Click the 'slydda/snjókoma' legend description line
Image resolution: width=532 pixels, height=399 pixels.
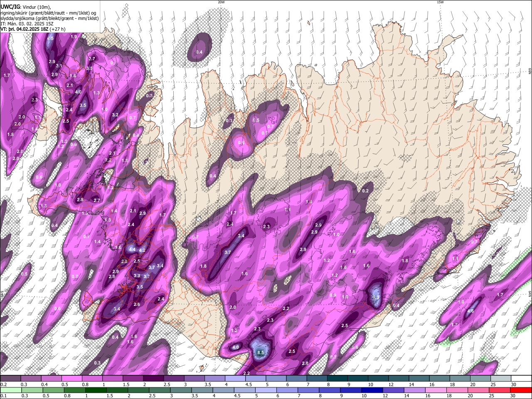pyautogui.click(x=49, y=18)
